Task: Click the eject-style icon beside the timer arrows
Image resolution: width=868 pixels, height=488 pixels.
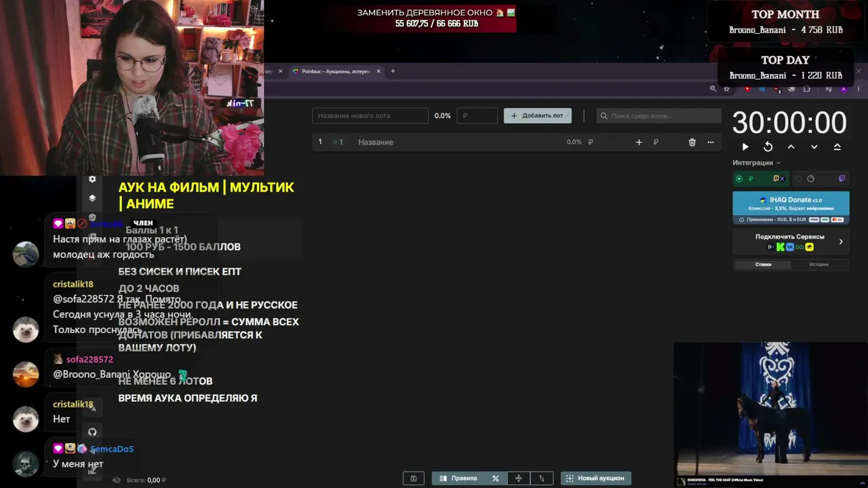Action: pos(837,146)
